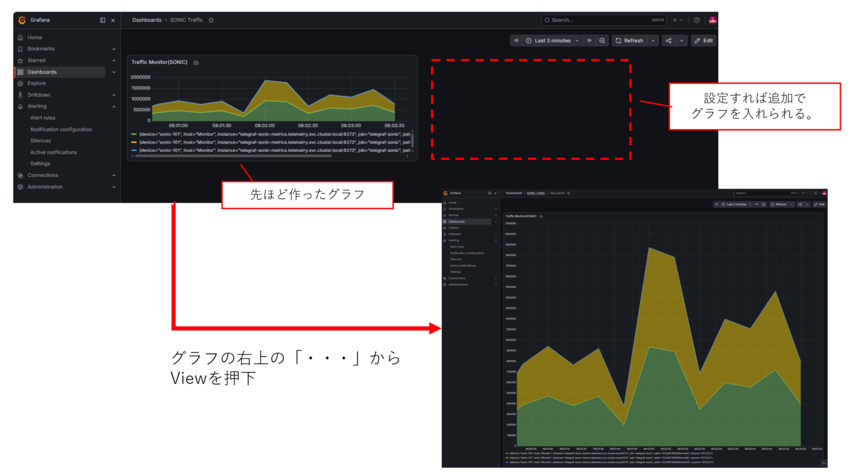
Task: Click the blue legend swatch under the small graph
Action: coord(134,150)
